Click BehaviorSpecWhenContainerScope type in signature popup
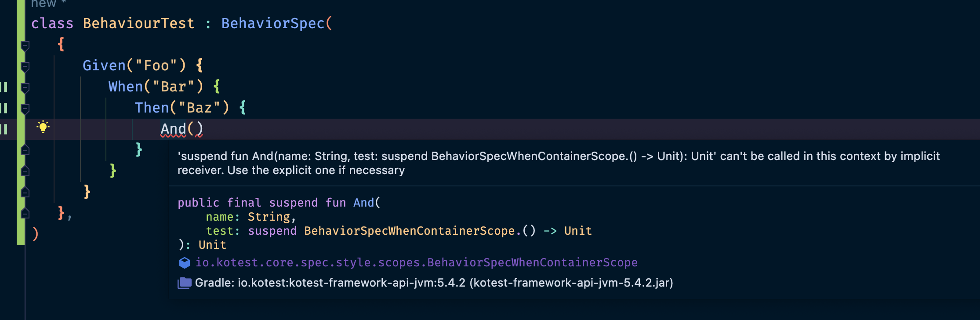This screenshot has width=980, height=320. [409, 231]
